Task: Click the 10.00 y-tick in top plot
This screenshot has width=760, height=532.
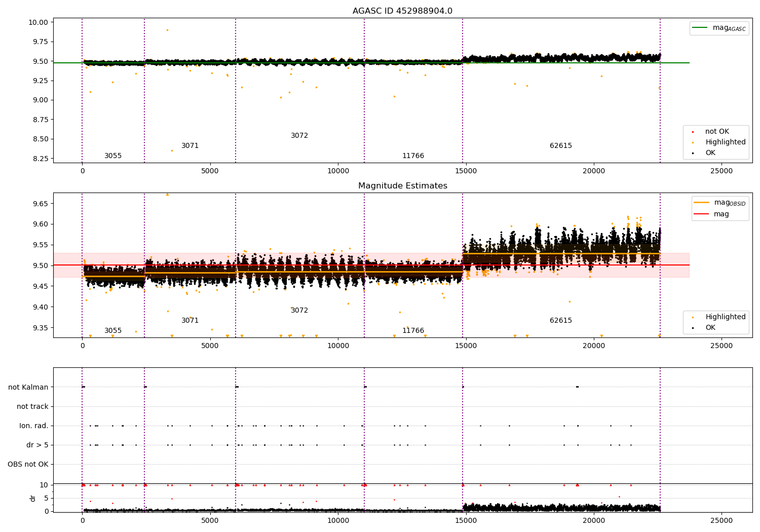Action: tap(38, 22)
